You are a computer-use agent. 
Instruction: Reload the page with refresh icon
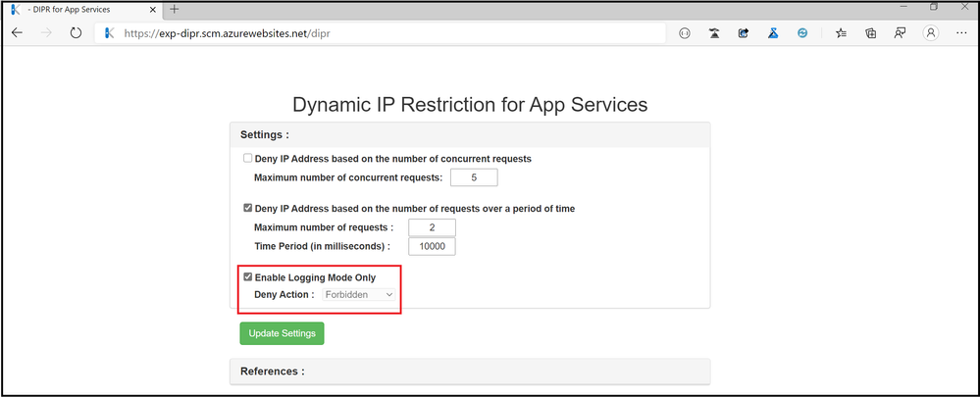click(76, 33)
